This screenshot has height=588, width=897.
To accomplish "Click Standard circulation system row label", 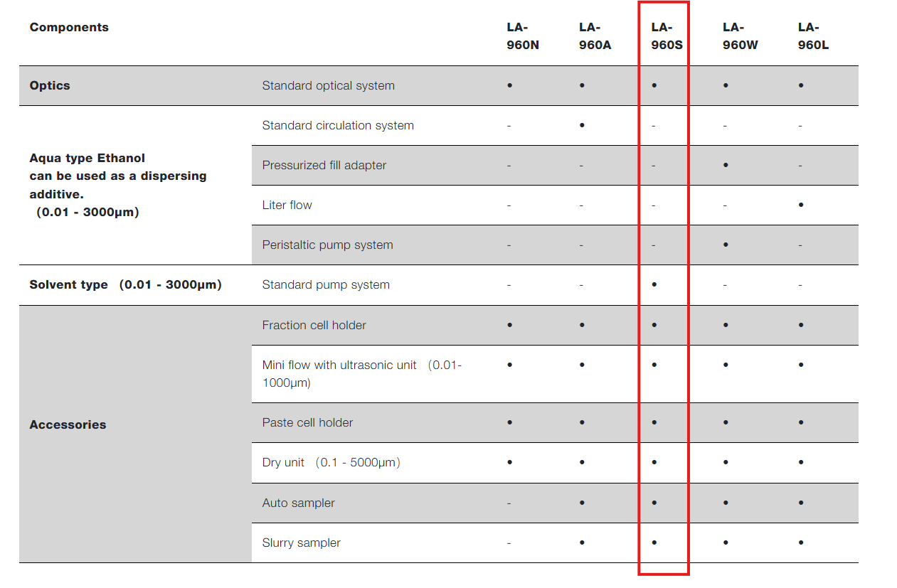I will [338, 125].
